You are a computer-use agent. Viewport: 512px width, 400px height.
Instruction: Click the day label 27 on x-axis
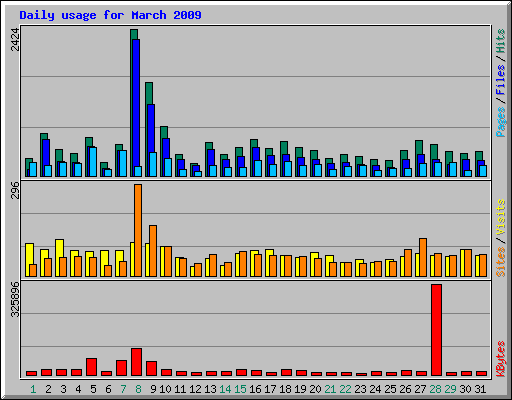420,389
